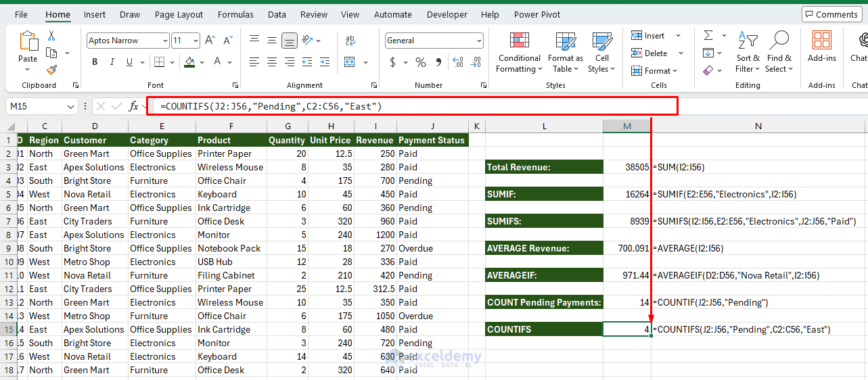The width and height of the screenshot is (868, 380).
Task: Open Add-ins button
Action: coord(821,47)
